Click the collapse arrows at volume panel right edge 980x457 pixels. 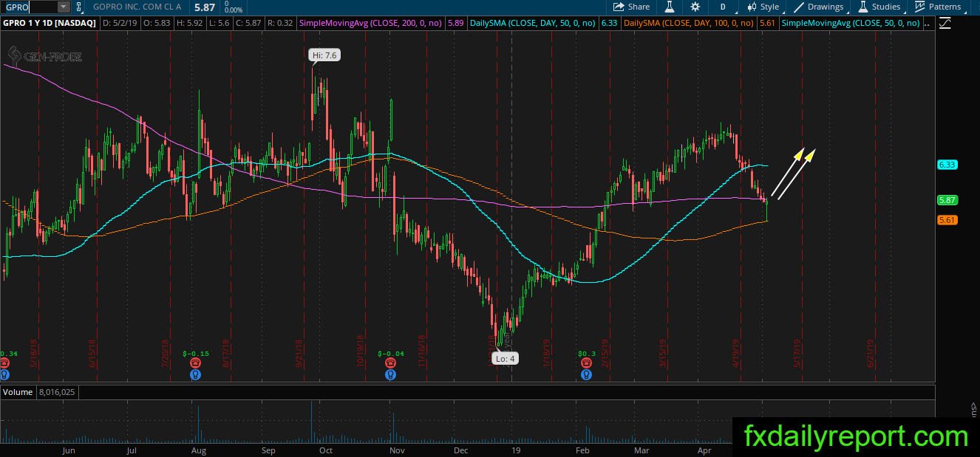975,407
